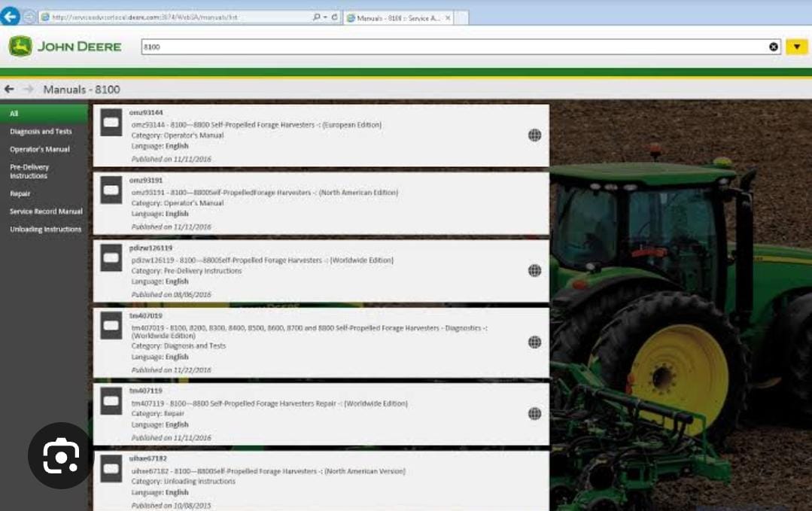
Task: Click the search box containing 8100
Action: (452, 47)
